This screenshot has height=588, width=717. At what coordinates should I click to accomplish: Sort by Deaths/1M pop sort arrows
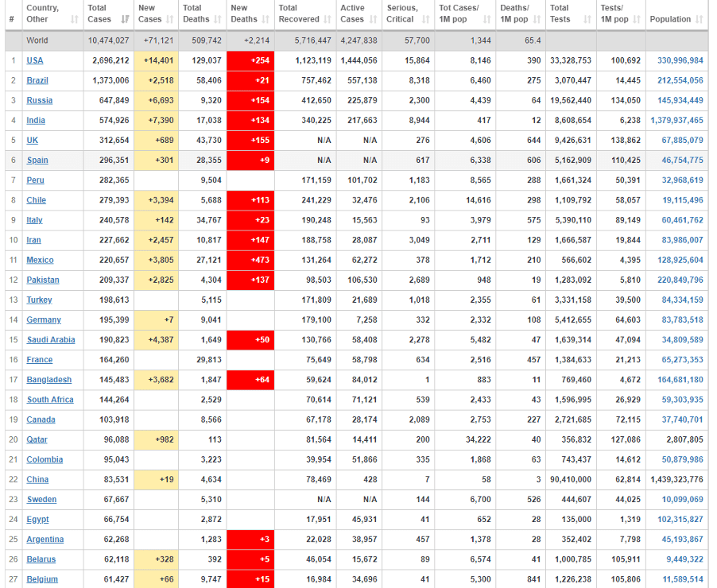pos(537,20)
